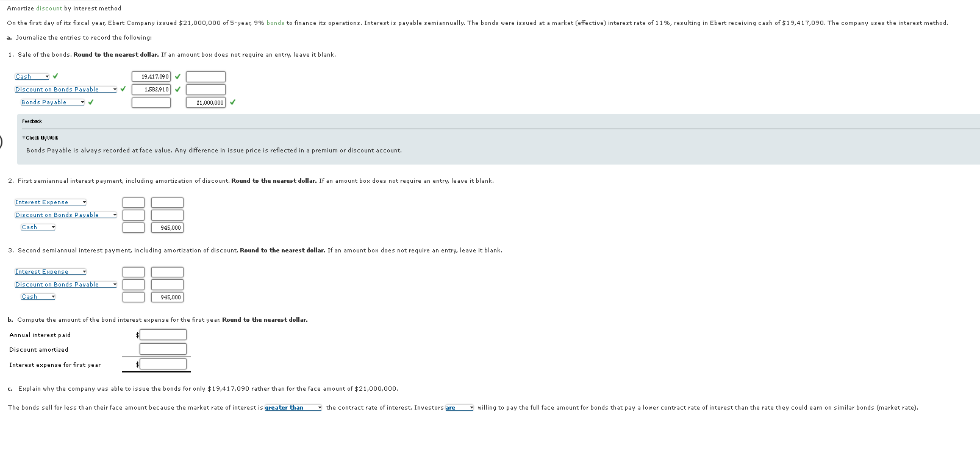Viewport: 980px width, 459px height.
Task: Open the green "bonds" glossary link
Action: (276, 23)
